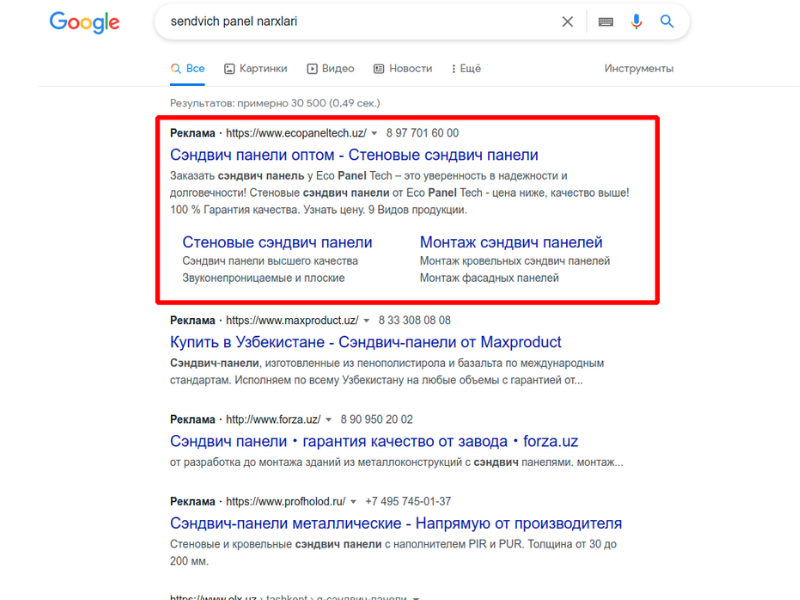Start voice search with microphone icon

[636, 21]
